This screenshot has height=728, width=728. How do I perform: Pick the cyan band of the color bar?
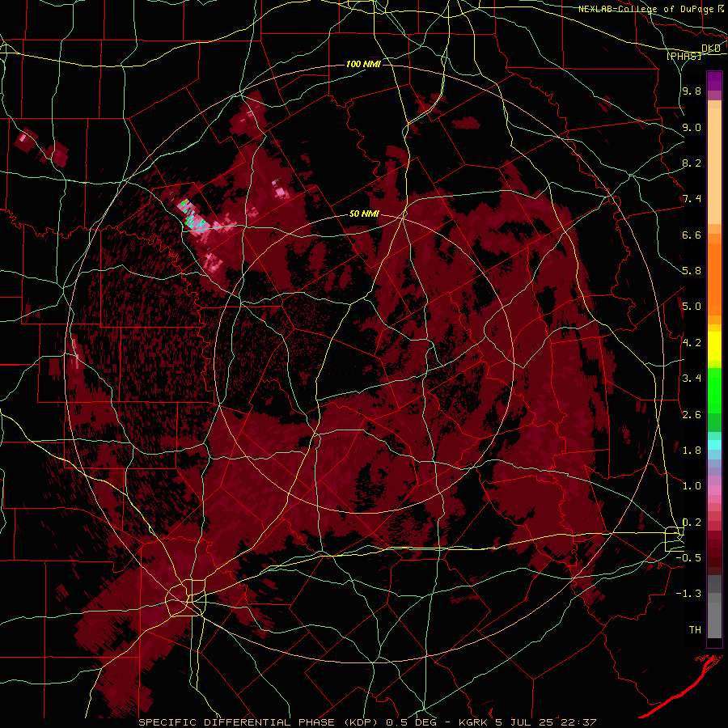point(714,445)
